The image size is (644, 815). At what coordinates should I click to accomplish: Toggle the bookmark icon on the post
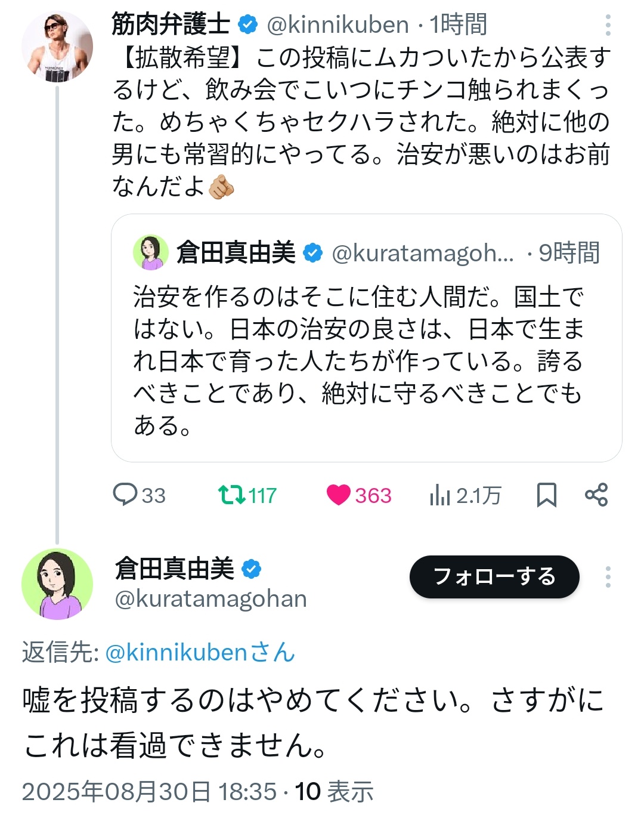click(546, 495)
